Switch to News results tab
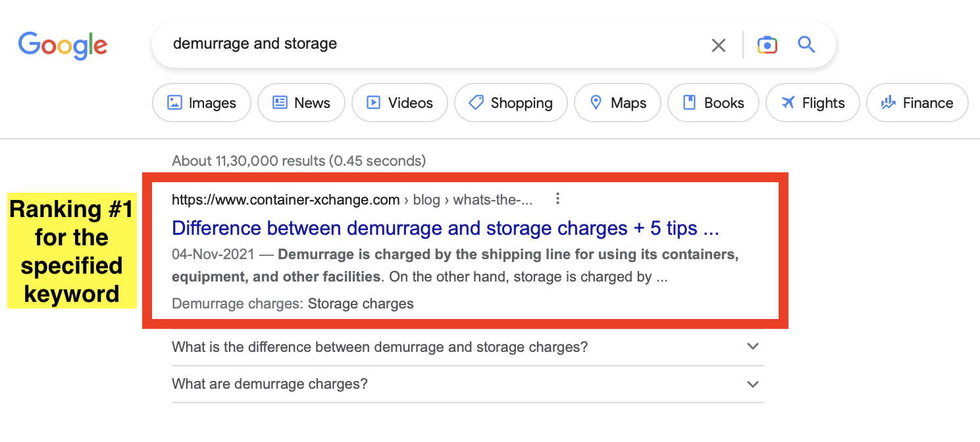 [x=301, y=103]
